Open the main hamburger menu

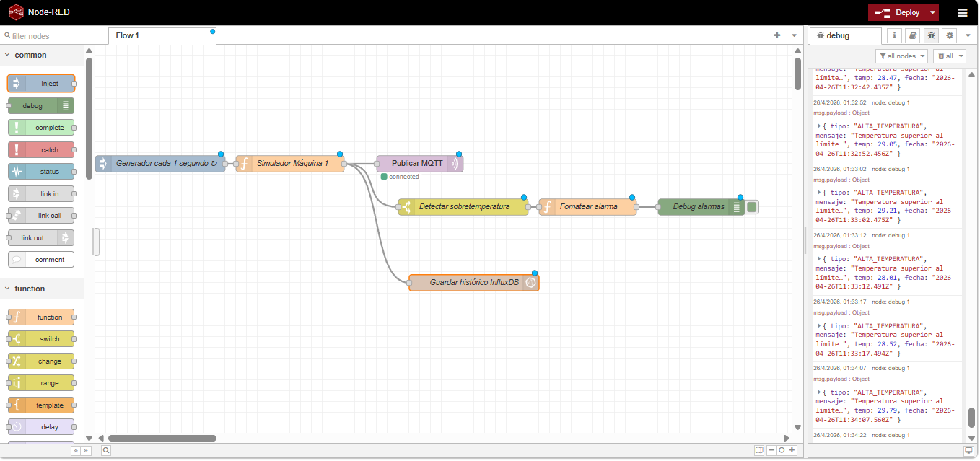(x=963, y=13)
